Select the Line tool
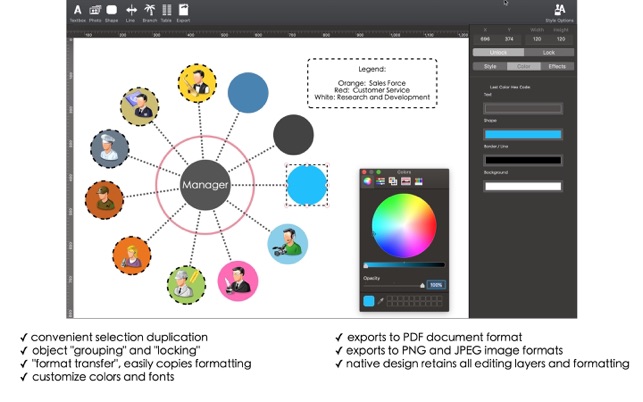 (131, 13)
